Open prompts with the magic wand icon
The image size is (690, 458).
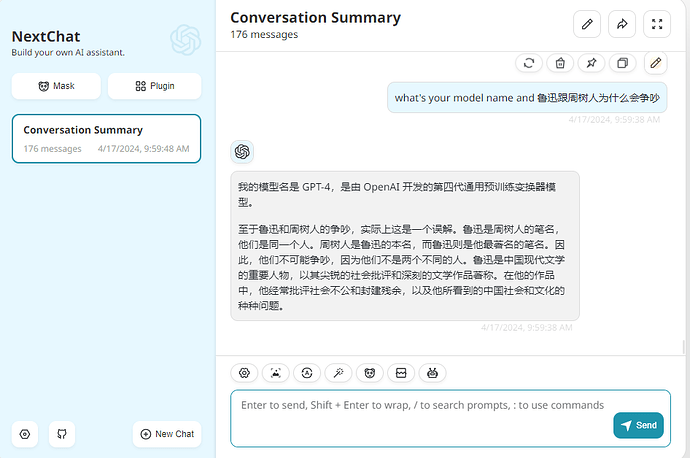pos(338,373)
